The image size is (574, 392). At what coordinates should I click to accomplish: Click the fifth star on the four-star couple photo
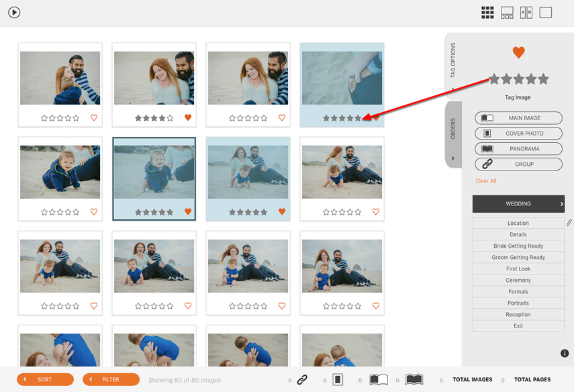(x=170, y=118)
